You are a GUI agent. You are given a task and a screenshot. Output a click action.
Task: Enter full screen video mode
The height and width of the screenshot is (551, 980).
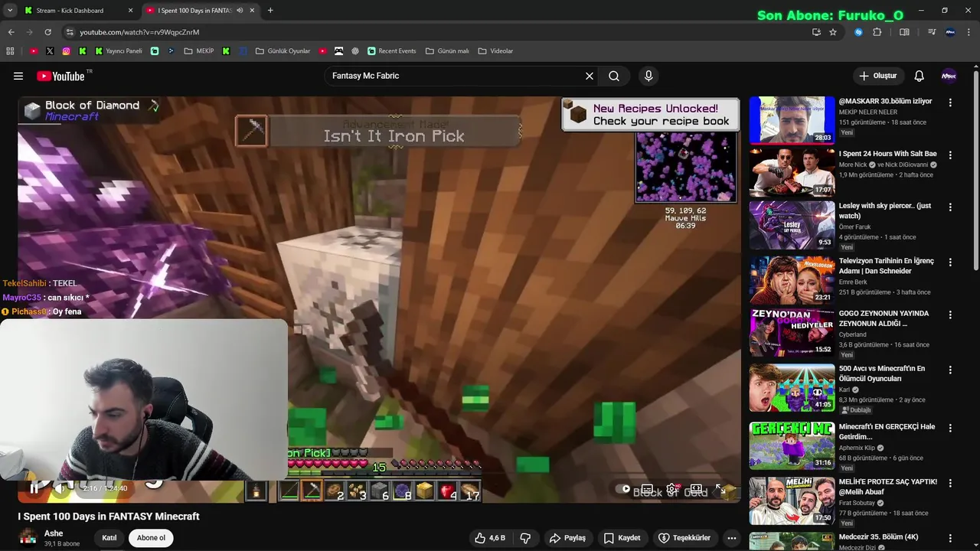pos(720,489)
